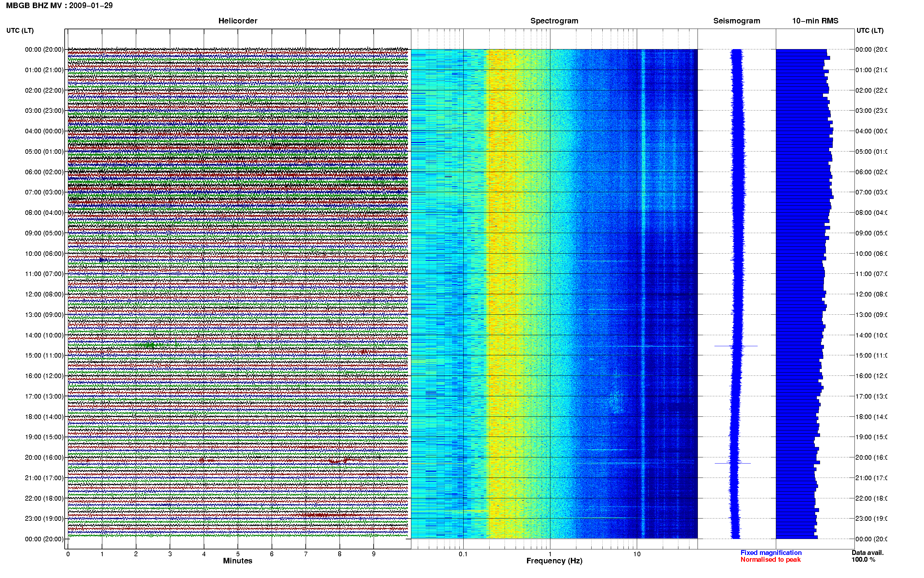Select the "09:00 (05:00)" left axis label
The image size is (924, 578).
[44, 233]
